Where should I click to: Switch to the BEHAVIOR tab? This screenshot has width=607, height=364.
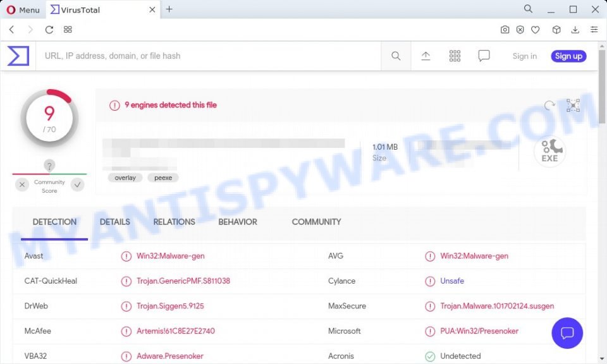(238, 222)
